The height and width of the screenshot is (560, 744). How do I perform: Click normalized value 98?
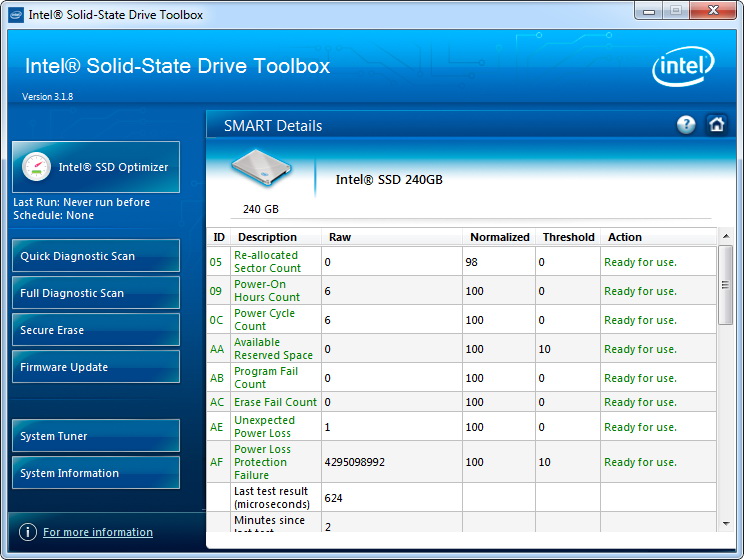[471, 262]
